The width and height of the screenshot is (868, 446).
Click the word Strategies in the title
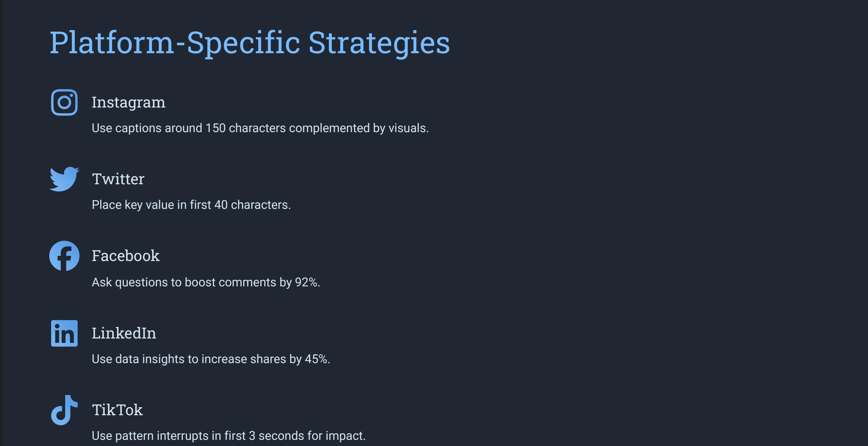click(379, 43)
